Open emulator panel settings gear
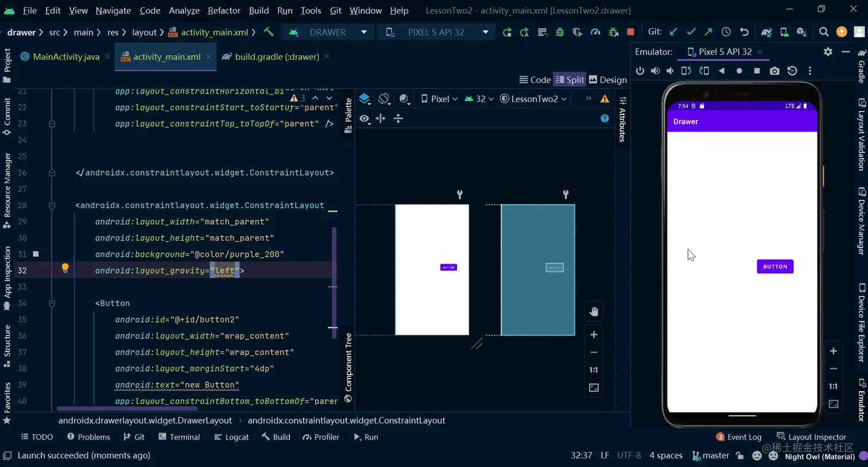Screen dimensions: 868x467 pyautogui.click(x=828, y=52)
